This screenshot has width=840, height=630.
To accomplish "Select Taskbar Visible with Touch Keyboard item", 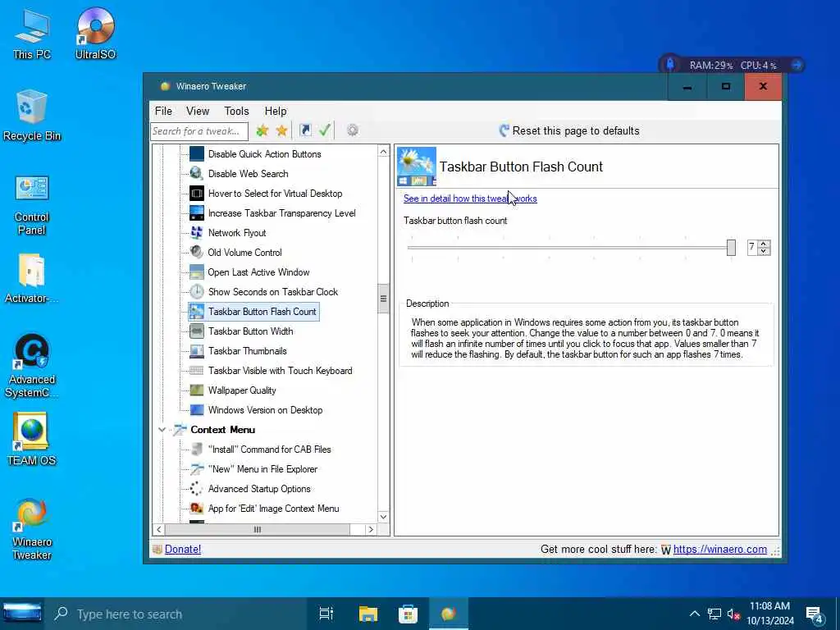I will click(281, 371).
